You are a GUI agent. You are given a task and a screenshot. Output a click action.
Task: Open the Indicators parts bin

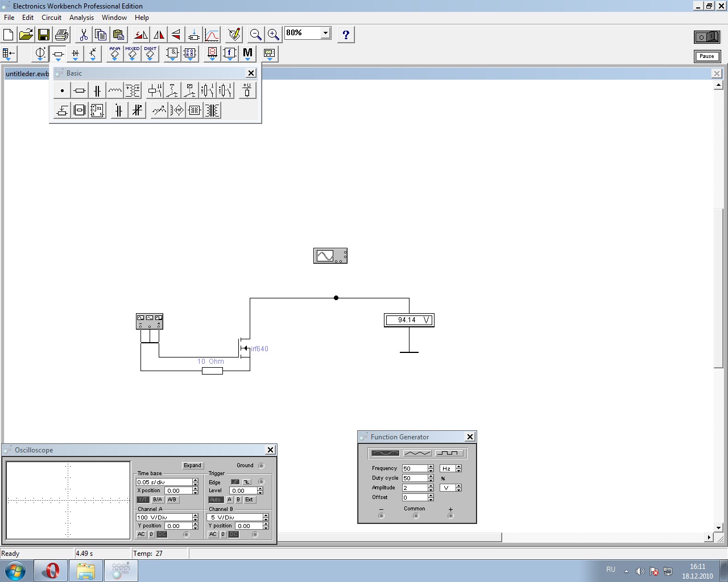pyautogui.click(x=212, y=54)
